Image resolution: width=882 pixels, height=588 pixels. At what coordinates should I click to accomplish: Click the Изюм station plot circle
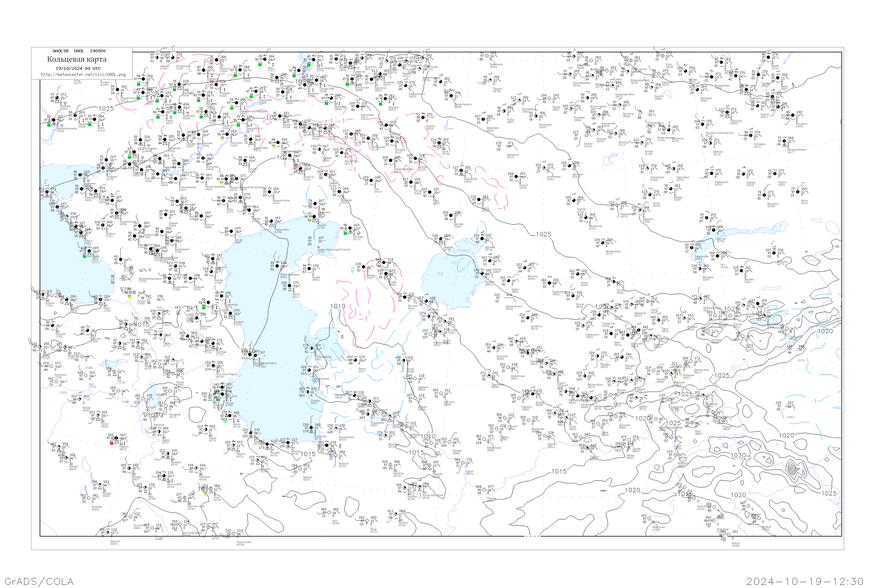coord(94,119)
